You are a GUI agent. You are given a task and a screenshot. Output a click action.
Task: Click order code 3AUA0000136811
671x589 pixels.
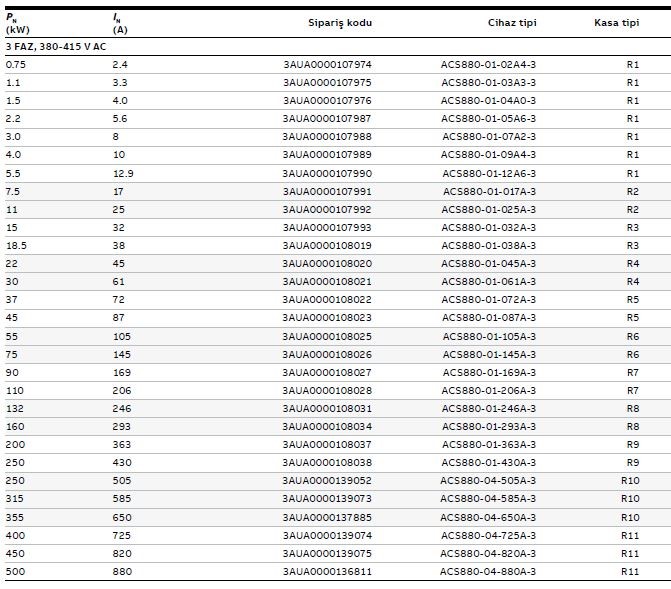pyautogui.click(x=327, y=571)
